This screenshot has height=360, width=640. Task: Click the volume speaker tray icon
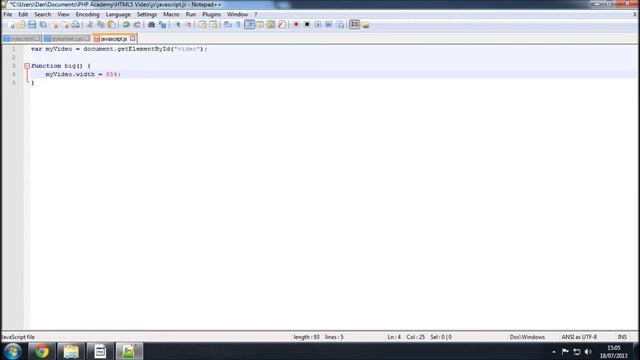coord(588,351)
